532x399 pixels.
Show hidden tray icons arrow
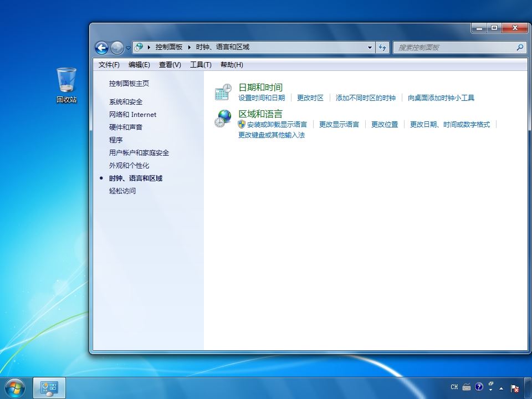point(501,388)
